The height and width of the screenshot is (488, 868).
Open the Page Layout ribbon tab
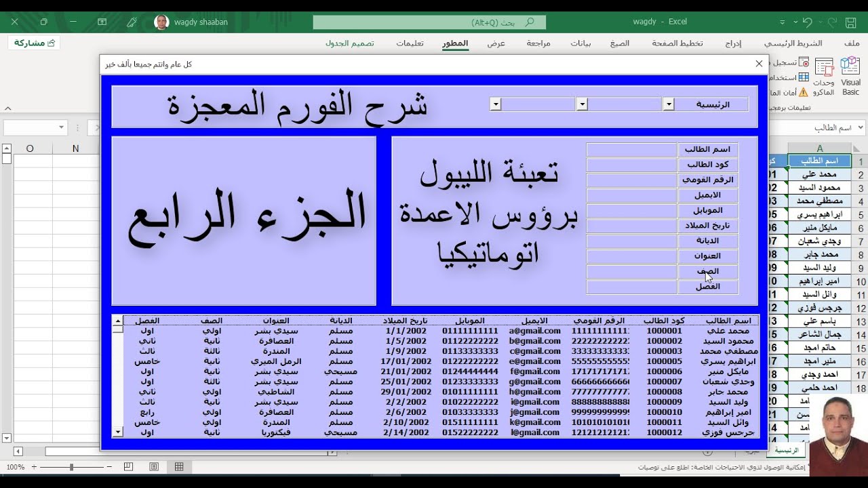(x=677, y=43)
